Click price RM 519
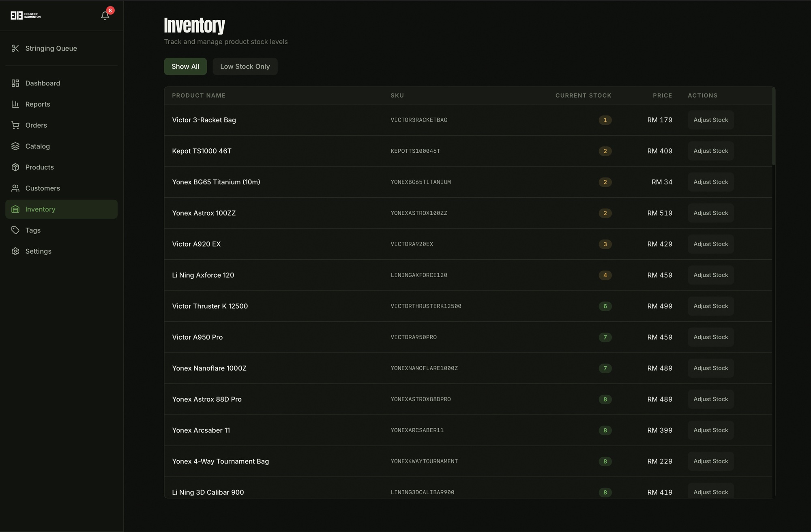This screenshot has height=532, width=811. [660, 213]
